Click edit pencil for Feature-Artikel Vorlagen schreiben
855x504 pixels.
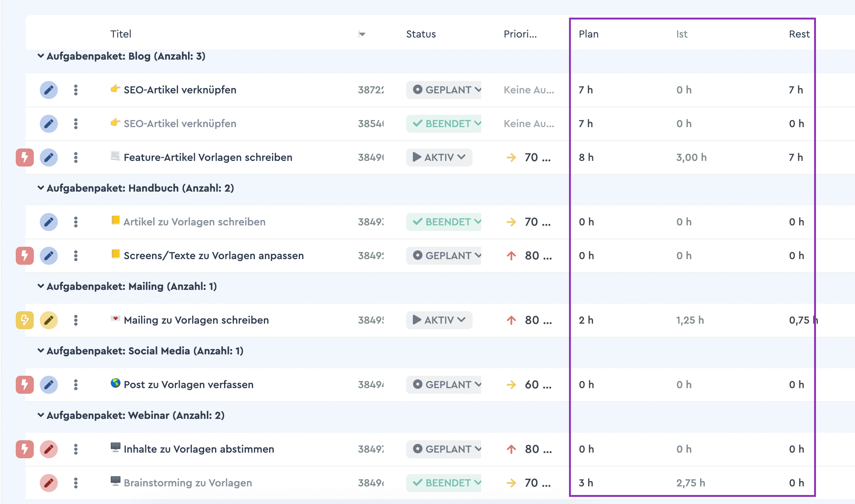[x=49, y=157]
